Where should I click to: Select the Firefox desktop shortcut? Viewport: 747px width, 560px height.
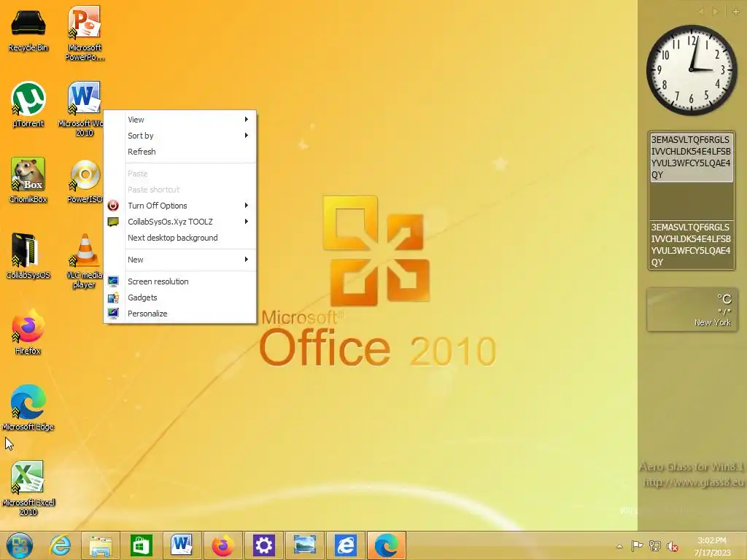[x=28, y=332]
